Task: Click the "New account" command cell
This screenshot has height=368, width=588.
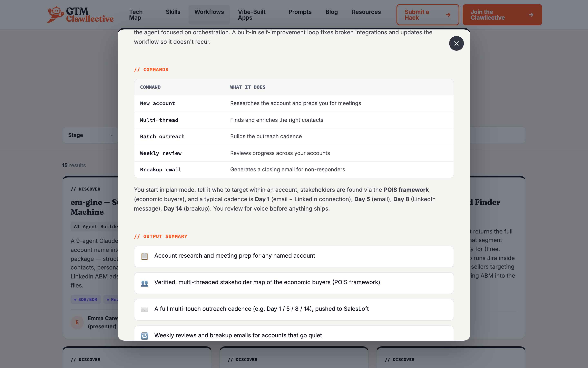Action: pyautogui.click(x=157, y=103)
